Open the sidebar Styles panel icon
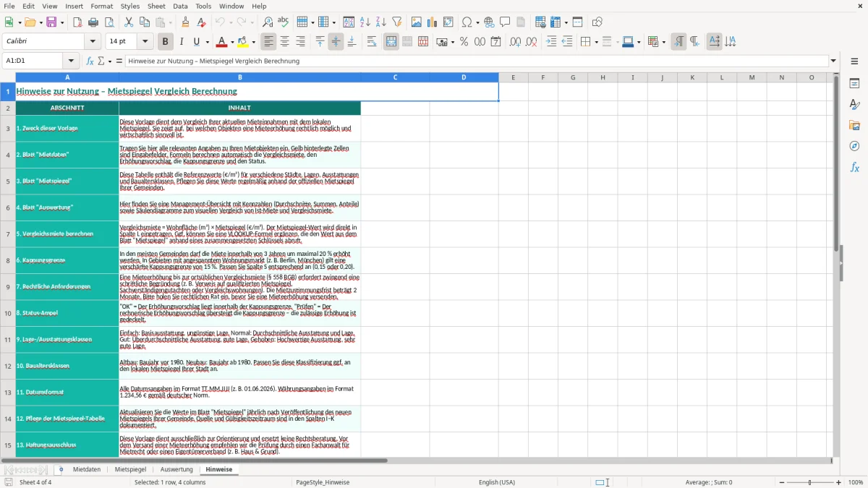 854,105
